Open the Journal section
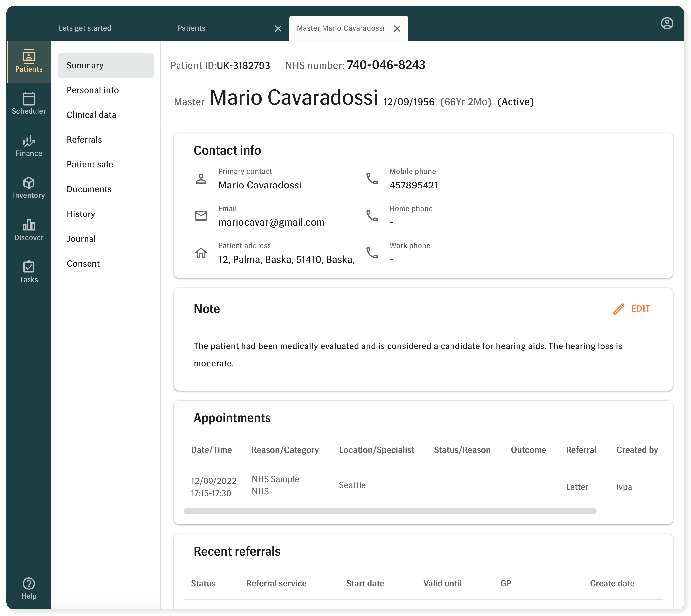The width and height of the screenshot is (691, 616). (x=81, y=239)
